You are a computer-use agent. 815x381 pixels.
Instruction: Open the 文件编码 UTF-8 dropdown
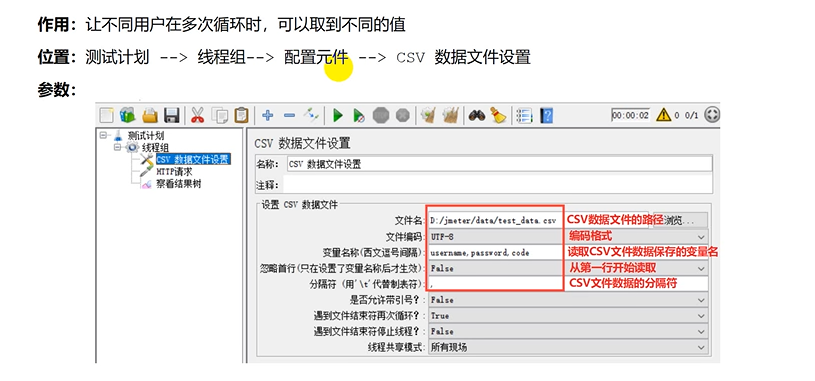(568, 237)
